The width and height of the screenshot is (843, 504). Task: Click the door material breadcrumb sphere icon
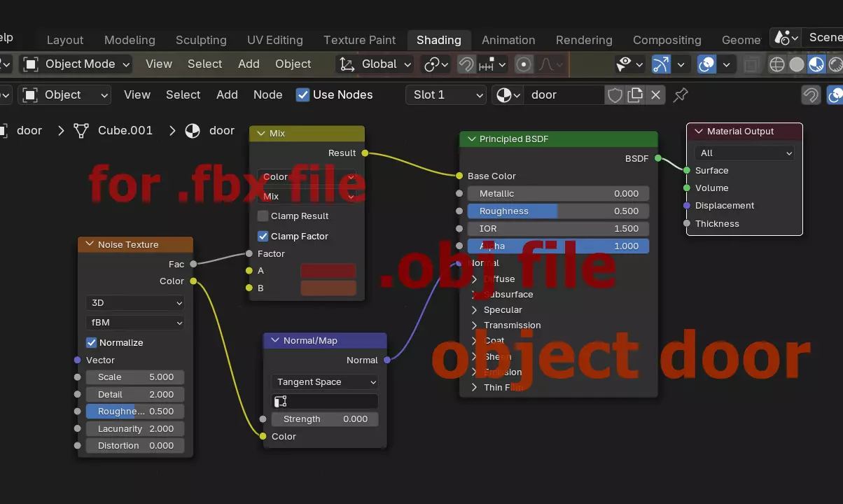click(193, 131)
